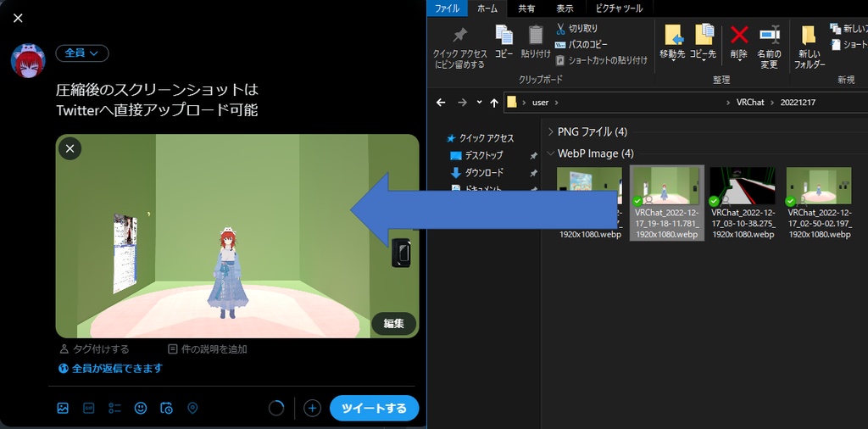Viewport: 868px width, 429px height.
Task: Open the 全員 audience dropdown
Action: [82, 53]
